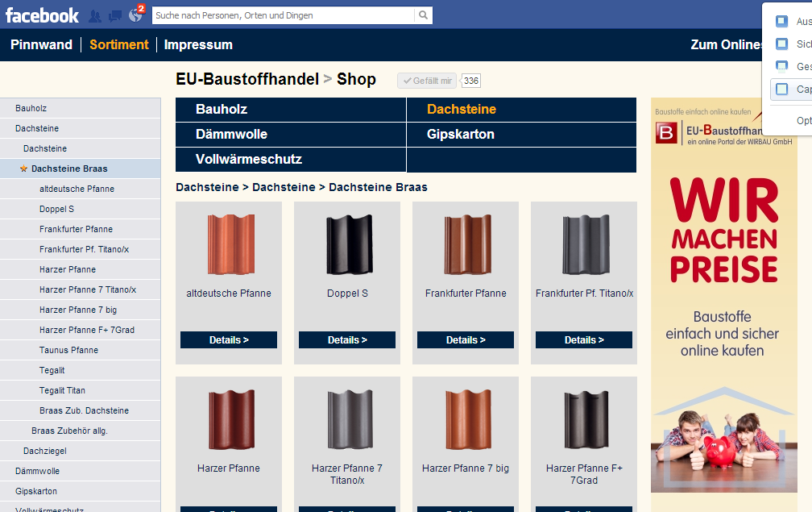This screenshot has width=812, height=512.
Task: Click the Wir machen Preise ad banner
Action: click(x=724, y=295)
